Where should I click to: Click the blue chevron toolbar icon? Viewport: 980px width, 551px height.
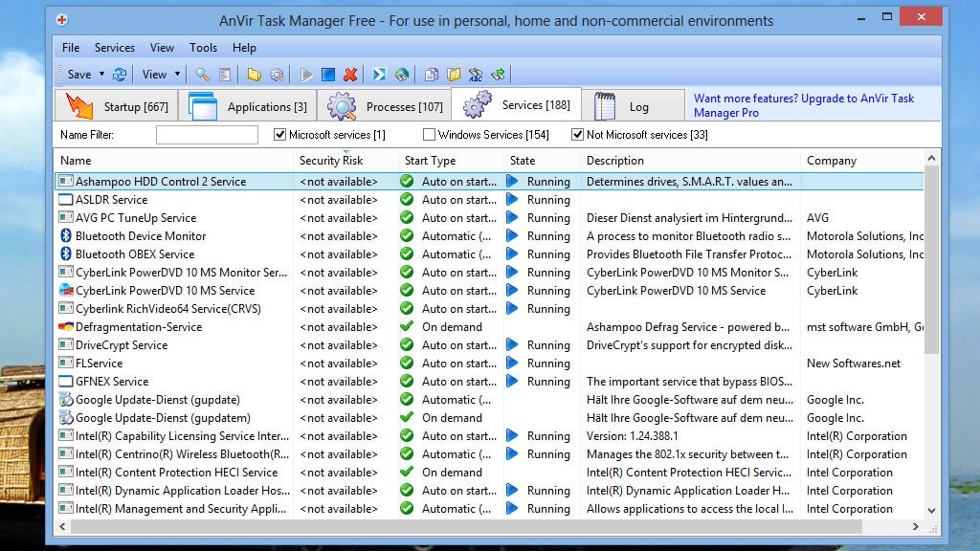pos(379,75)
